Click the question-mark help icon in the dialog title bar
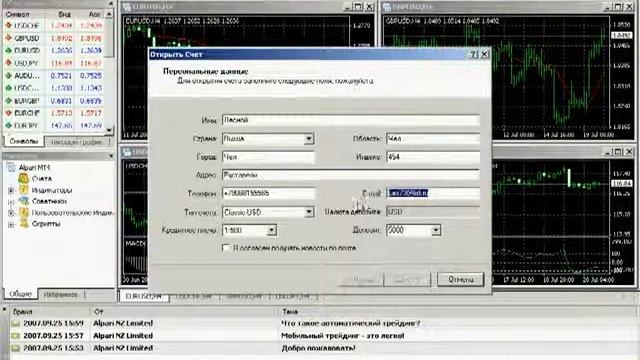The height and width of the screenshot is (360, 640). [x=473, y=54]
